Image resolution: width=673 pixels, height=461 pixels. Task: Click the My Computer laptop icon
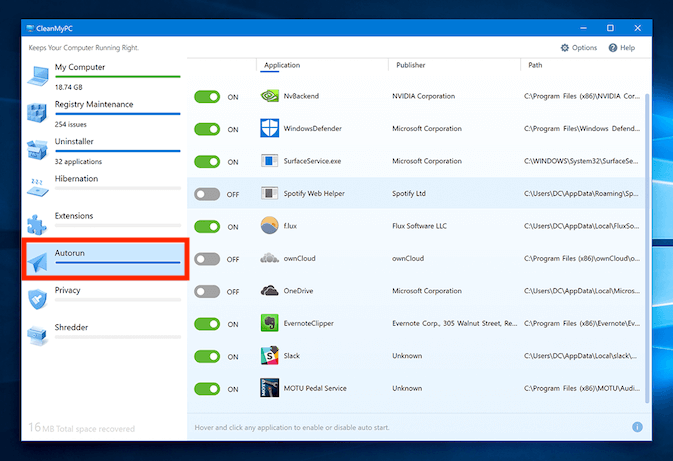38,76
